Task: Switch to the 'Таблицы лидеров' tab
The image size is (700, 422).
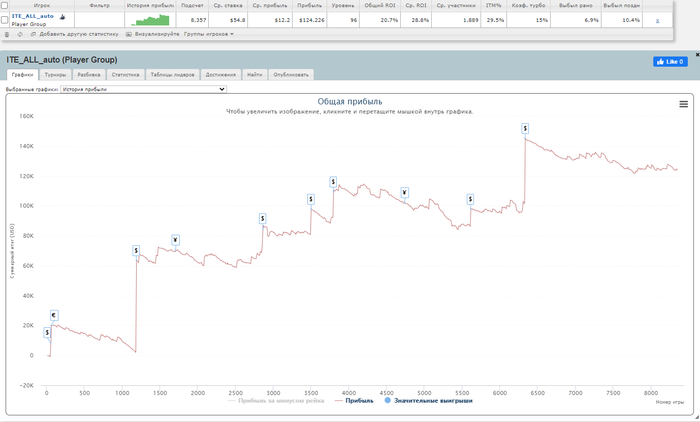Action: tap(172, 75)
